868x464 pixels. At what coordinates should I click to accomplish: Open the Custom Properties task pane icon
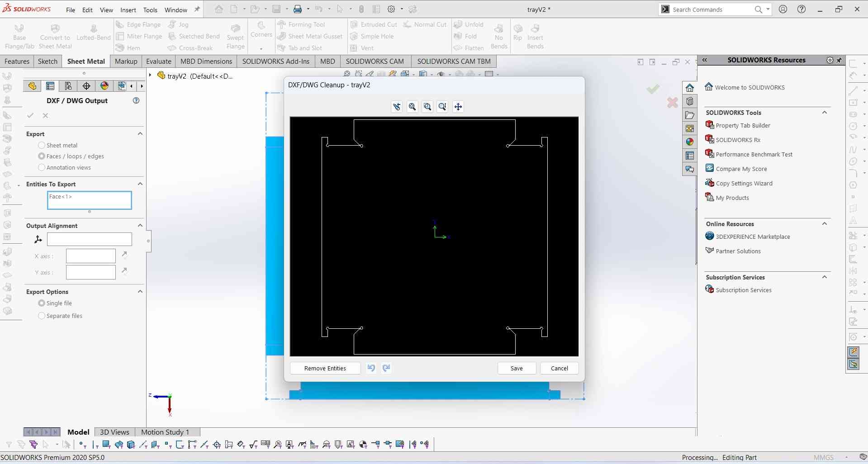[690, 156]
